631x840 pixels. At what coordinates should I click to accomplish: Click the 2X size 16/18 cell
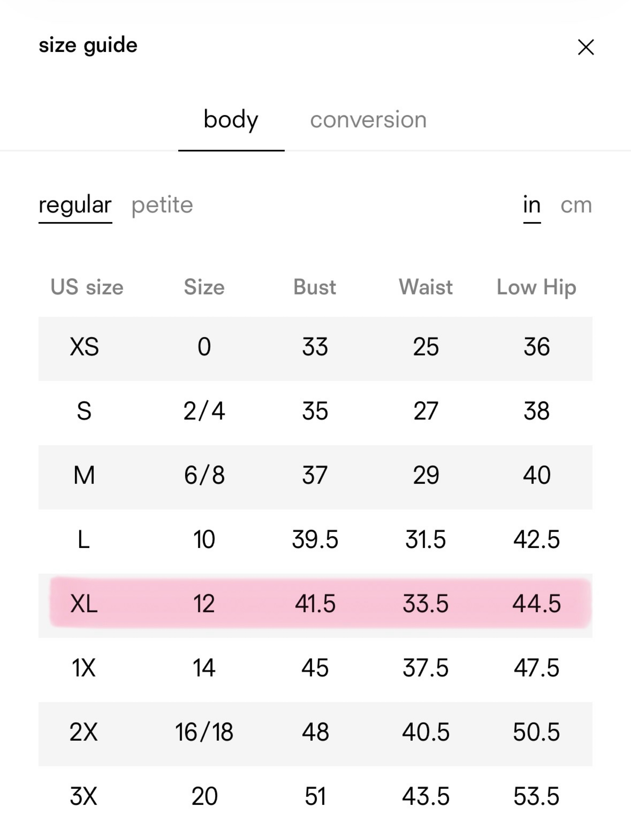[x=204, y=732]
